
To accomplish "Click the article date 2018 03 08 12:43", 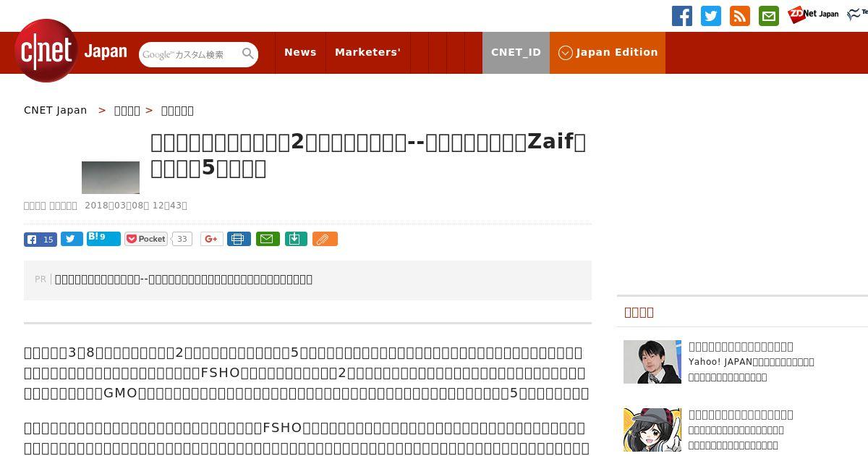I will point(136,206).
